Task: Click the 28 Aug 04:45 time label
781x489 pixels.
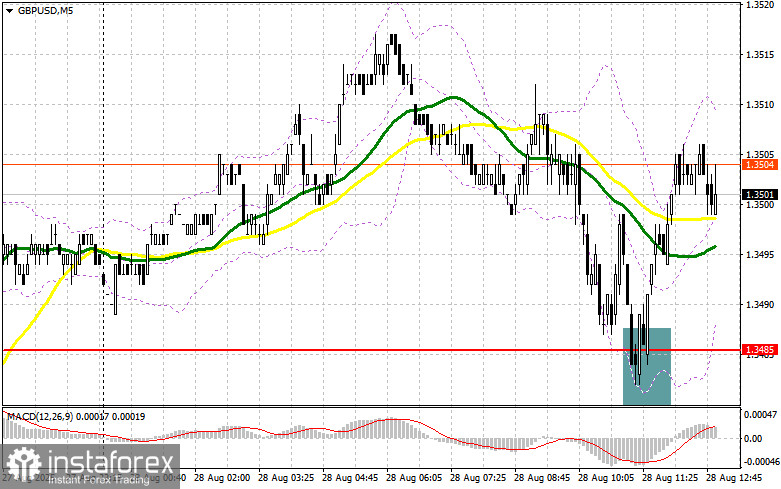Action: click(x=350, y=478)
